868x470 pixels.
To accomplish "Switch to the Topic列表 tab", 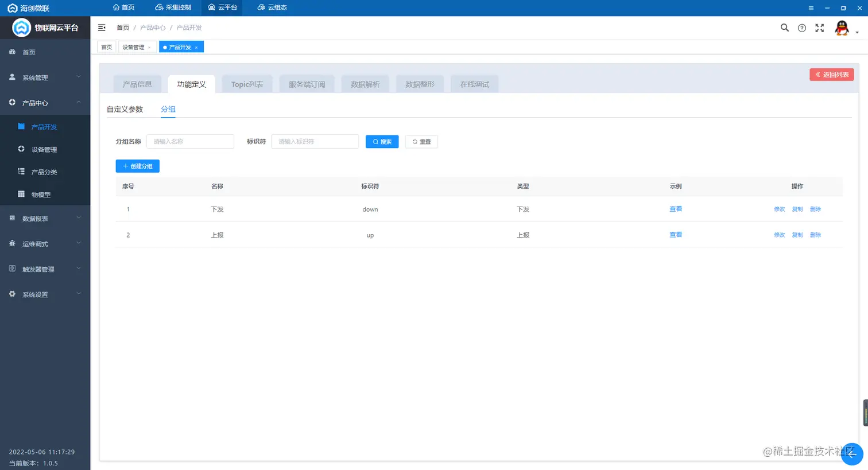I will coord(247,84).
